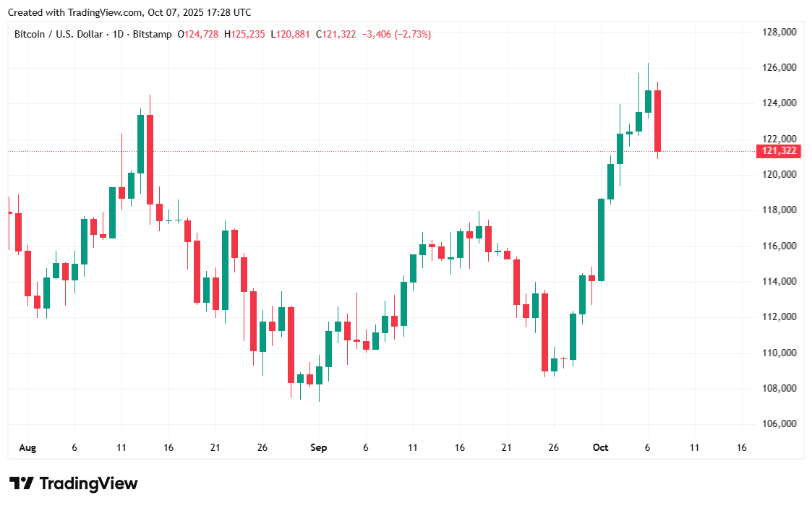The image size is (812, 508).
Task: Click the latest red candle on the far right
Action: [658, 121]
